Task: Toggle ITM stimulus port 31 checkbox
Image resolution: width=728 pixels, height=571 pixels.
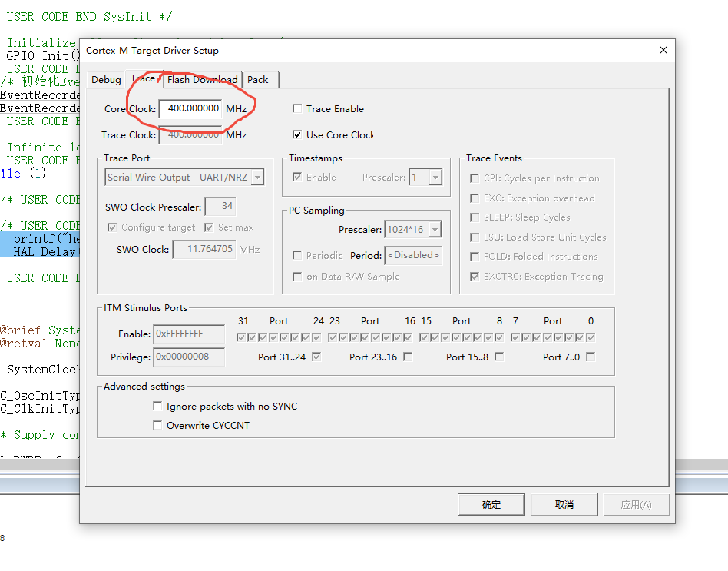Action: pyautogui.click(x=241, y=337)
